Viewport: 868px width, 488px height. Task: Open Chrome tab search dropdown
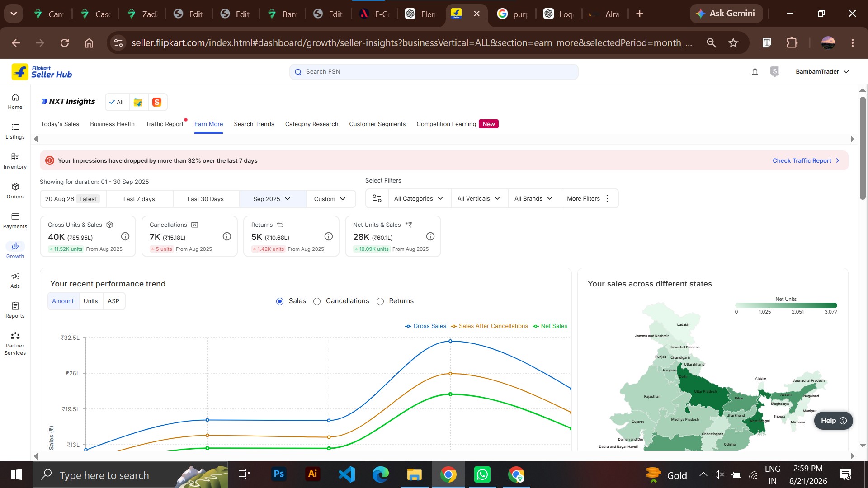14,14
